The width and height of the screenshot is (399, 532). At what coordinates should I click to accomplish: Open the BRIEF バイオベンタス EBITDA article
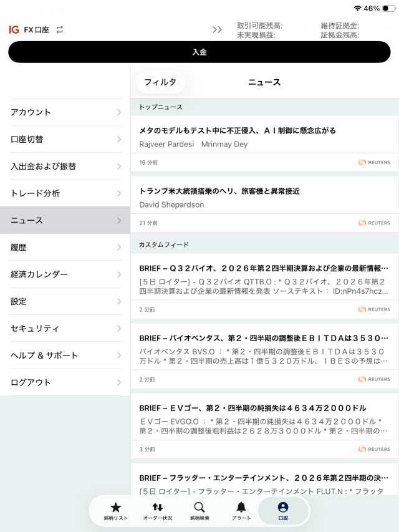(264, 355)
